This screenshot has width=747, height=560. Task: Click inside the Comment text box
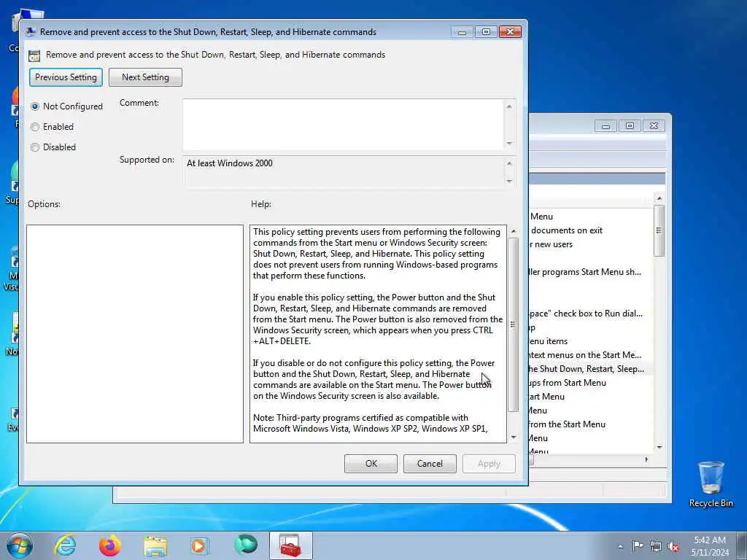click(x=343, y=124)
